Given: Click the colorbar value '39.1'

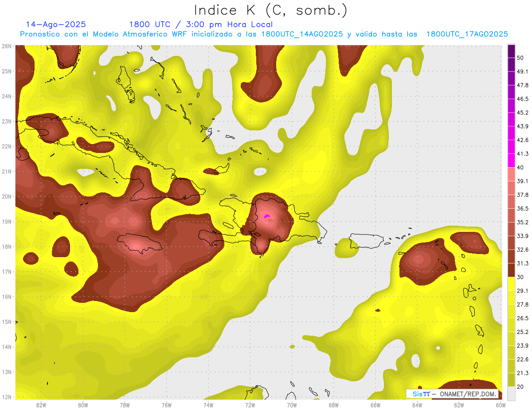Looking at the screenshot, I should tap(523, 181).
